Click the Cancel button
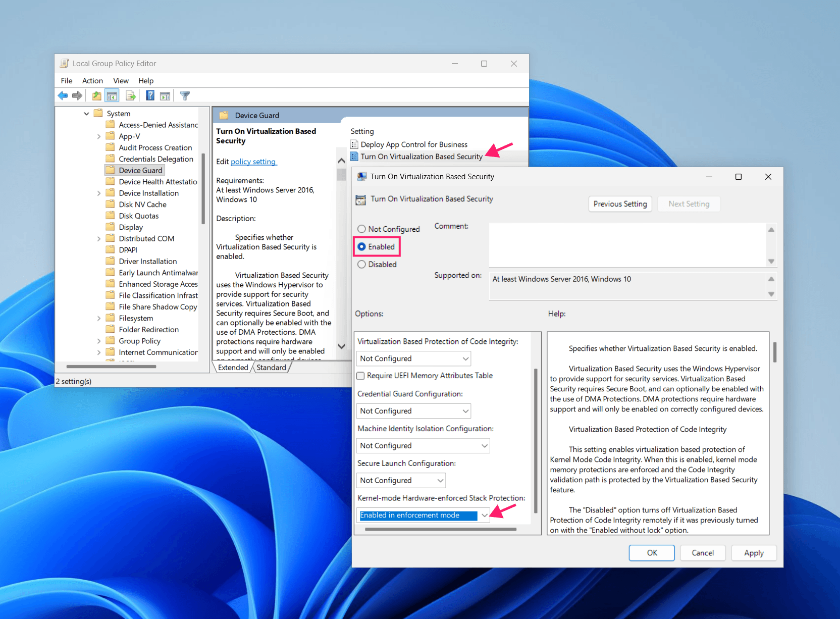Image resolution: width=840 pixels, height=619 pixels. (703, 553)
